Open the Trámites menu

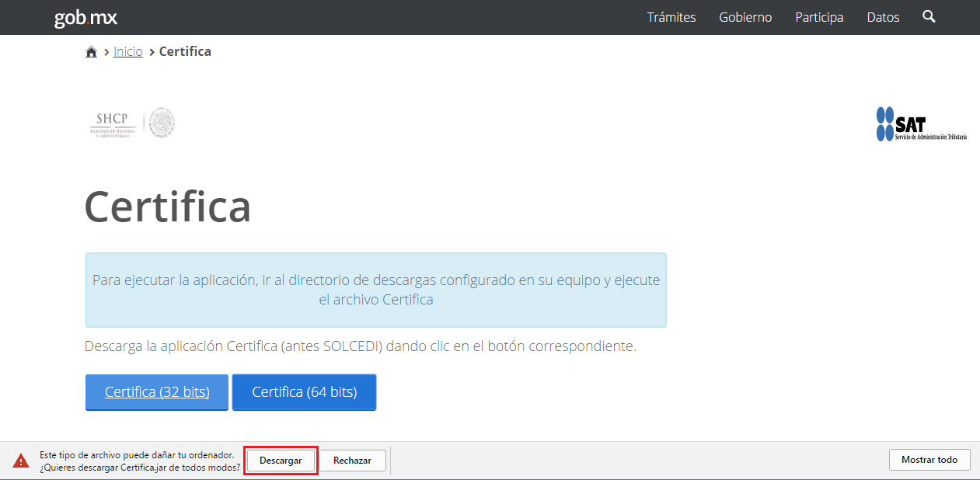click(671, 17)
